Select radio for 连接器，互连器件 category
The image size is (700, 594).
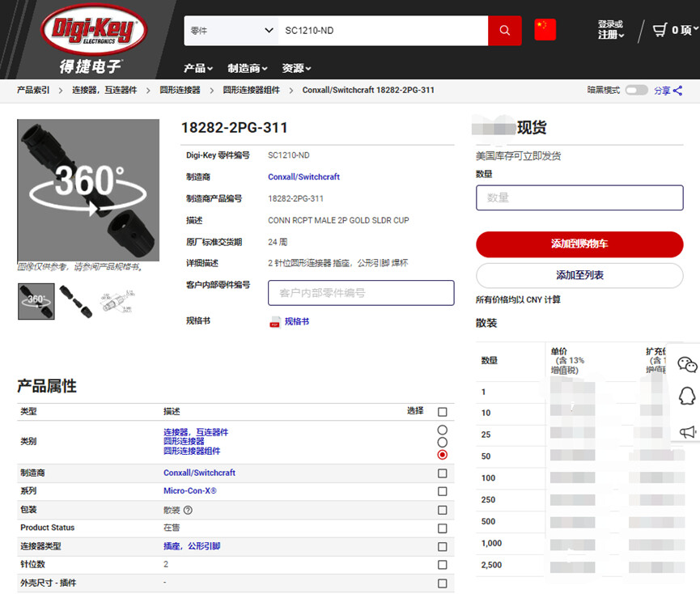(443, 430)
